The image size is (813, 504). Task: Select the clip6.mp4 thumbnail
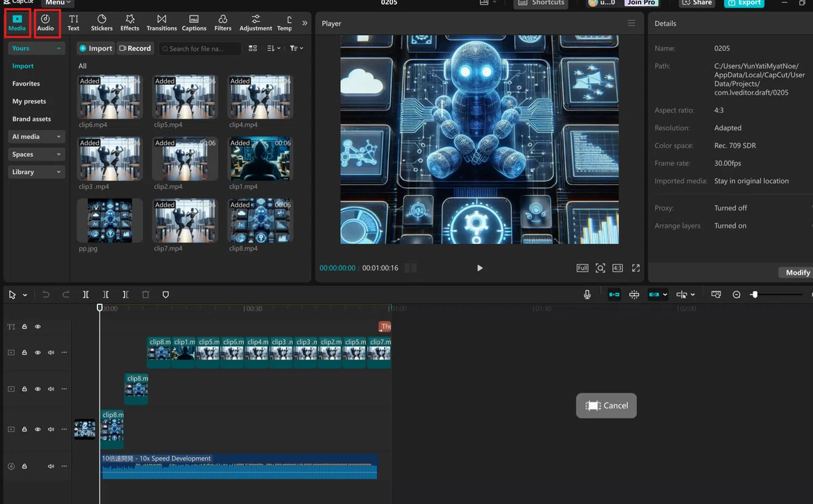(110, 98)
